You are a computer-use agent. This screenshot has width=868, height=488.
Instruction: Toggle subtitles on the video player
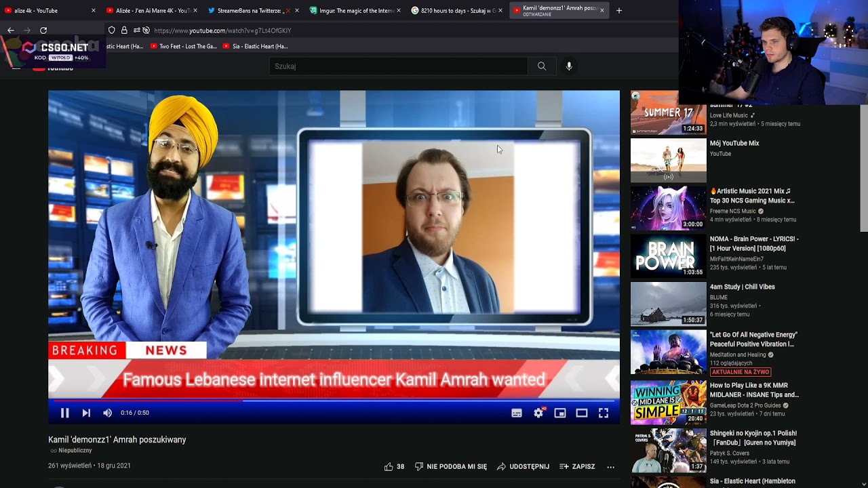point(517,413)
